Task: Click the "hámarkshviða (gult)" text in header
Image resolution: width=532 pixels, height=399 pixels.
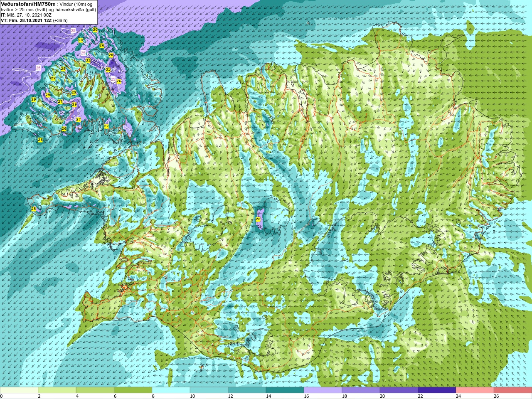Action: click(75, 10)
